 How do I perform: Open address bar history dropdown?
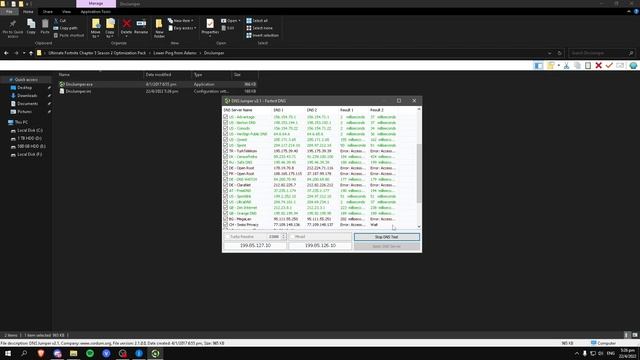(x=549, y=53)
